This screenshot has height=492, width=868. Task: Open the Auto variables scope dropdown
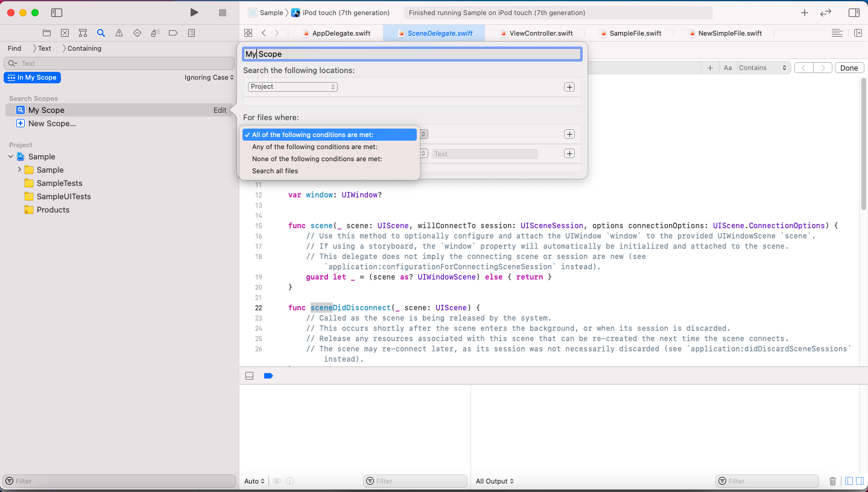click(x=255, y=481)
